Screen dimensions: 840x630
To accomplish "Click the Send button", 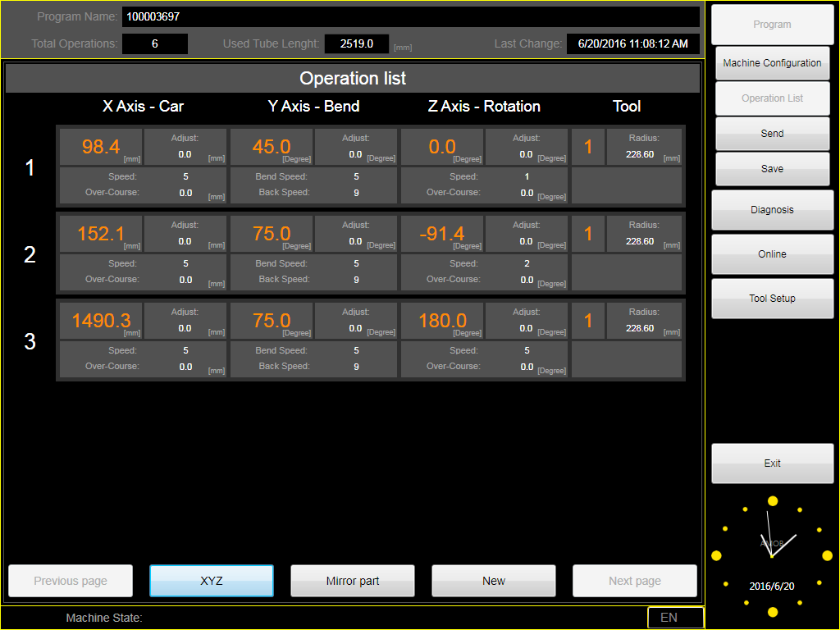I will point(772,134).
